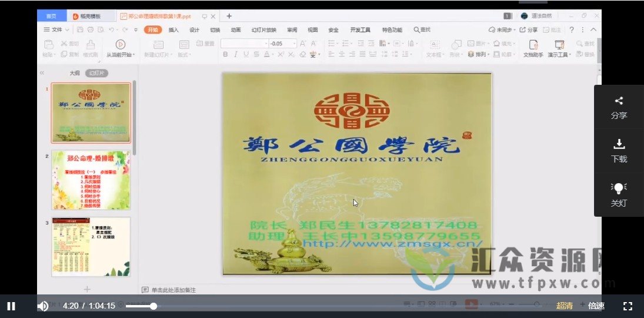The height and width of the screenshot is (318, 644).
Task: Click the print preview icon
Action: point(101,29)
